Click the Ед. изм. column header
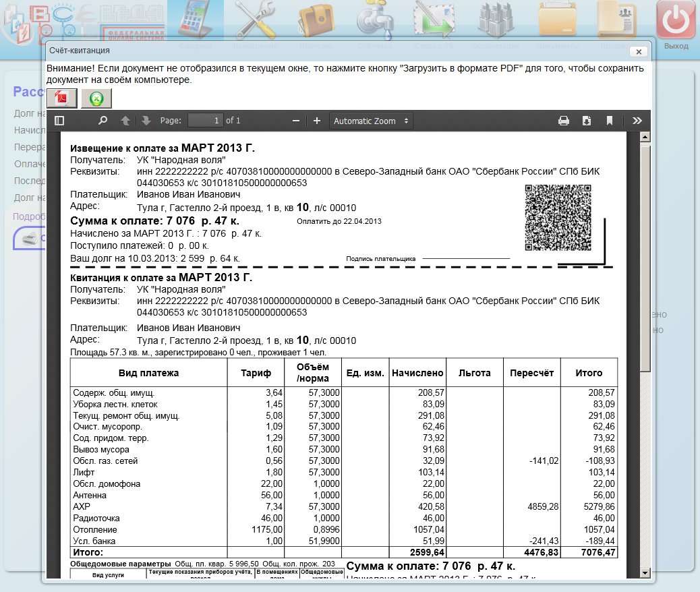Screen dimensions: 700x592 (x=366, y=373)
